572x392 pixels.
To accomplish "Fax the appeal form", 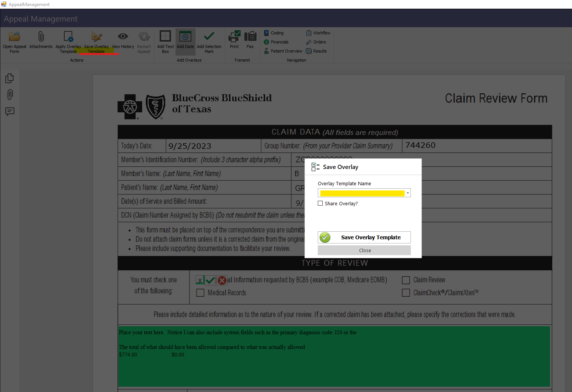I will click(x=250, y=40).
